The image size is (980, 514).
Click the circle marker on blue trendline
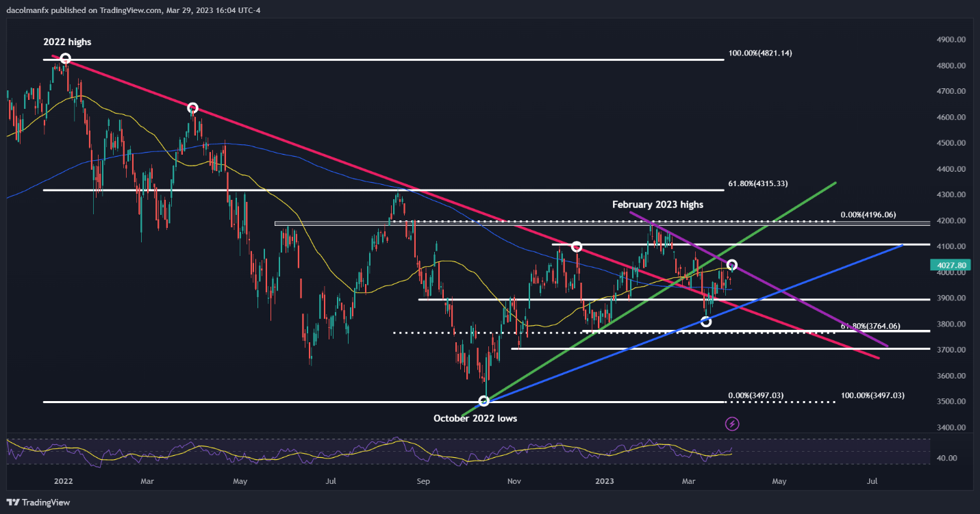pos(706,321)
